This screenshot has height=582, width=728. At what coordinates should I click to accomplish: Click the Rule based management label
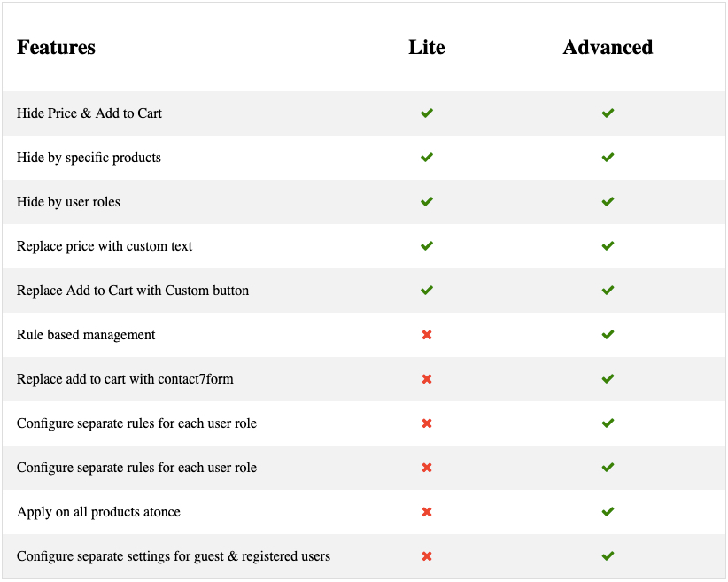86,335
